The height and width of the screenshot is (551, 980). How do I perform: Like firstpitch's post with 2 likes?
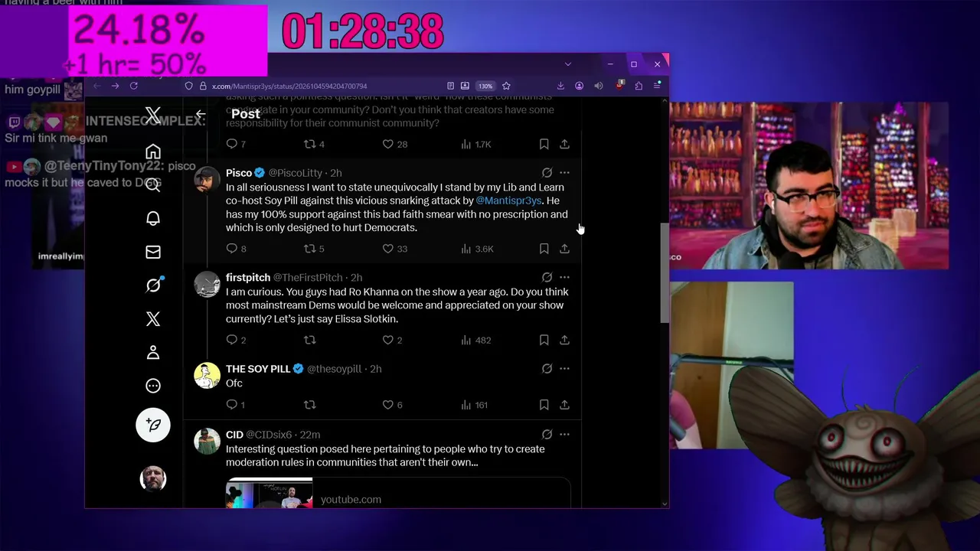pos(387,340)
